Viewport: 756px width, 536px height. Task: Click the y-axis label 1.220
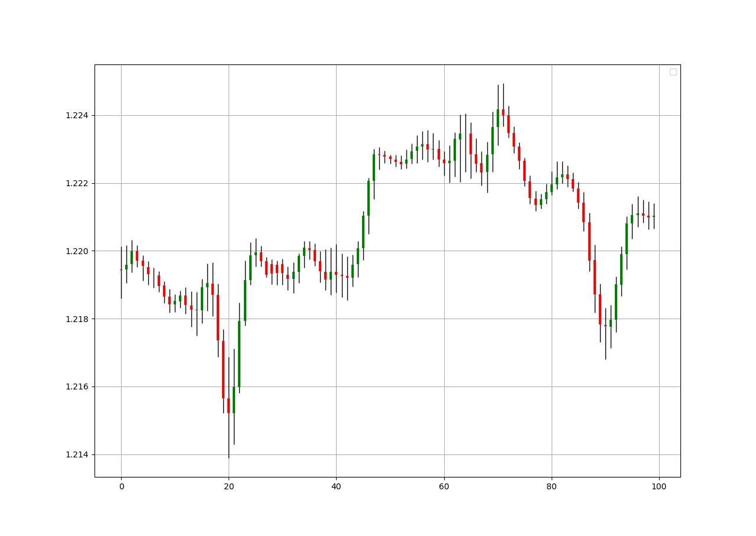pyautogui.click(x=77, y=251)
